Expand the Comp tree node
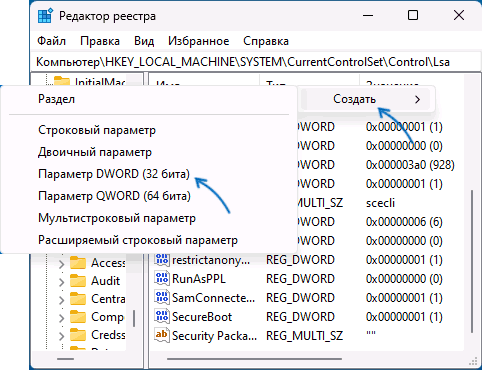 coord(62,318)
